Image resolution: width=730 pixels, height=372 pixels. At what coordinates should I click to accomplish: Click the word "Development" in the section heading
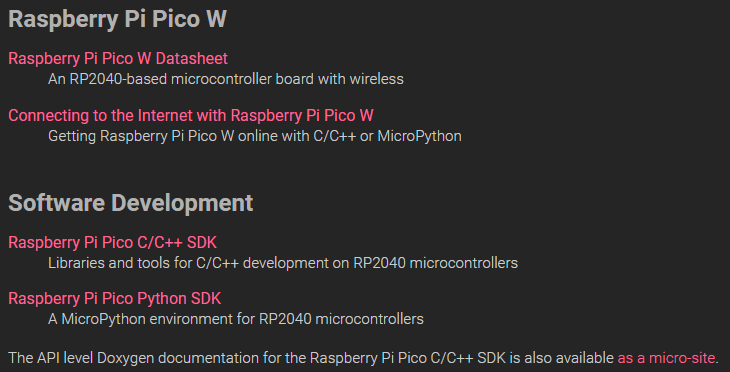tap(182, 204)
